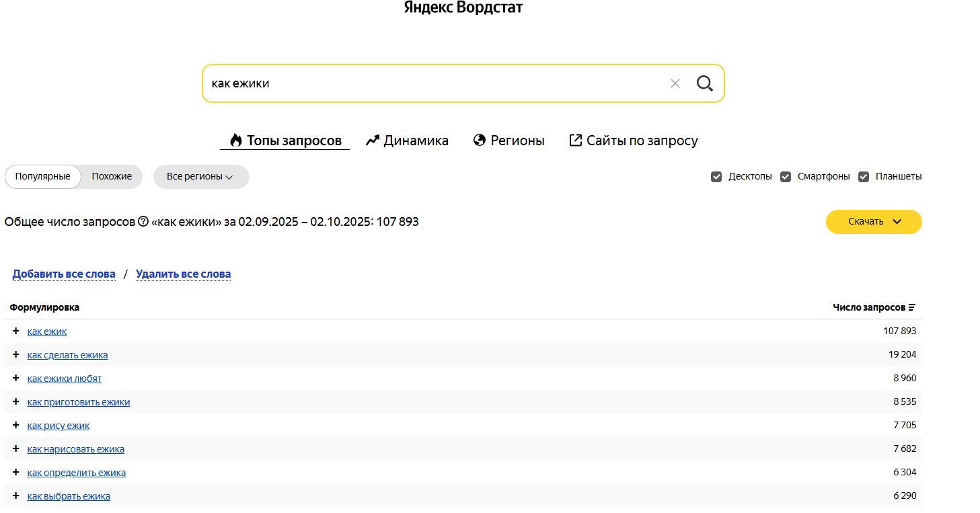Viewport: 980px width, 513px height.
Task: Select the query count value '6 290'
Action: click(905, 496)
